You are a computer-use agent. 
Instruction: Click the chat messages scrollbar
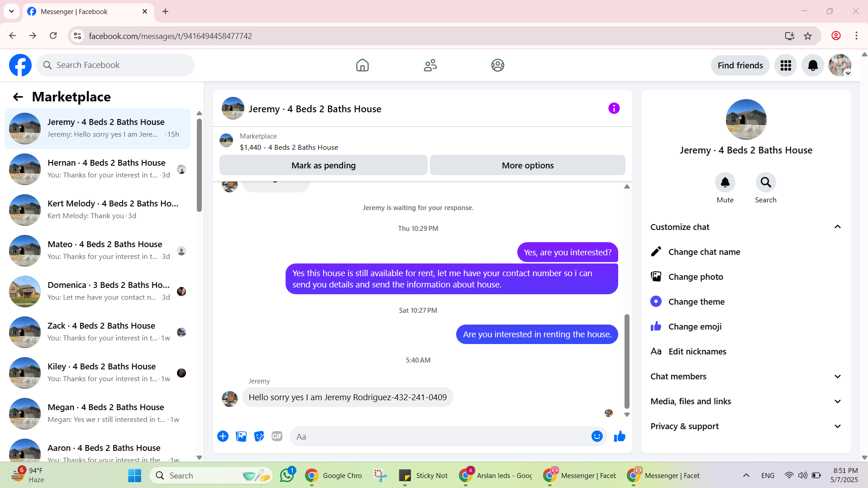click(x=627, y=361)
